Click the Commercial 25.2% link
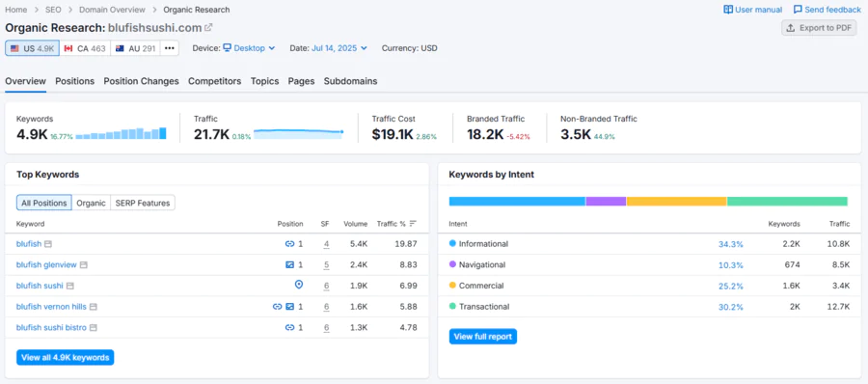The image size is (868, 384). [731, 287]
